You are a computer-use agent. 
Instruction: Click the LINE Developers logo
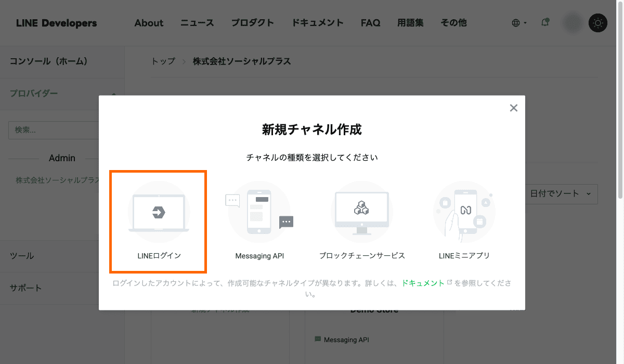[56, 23]
